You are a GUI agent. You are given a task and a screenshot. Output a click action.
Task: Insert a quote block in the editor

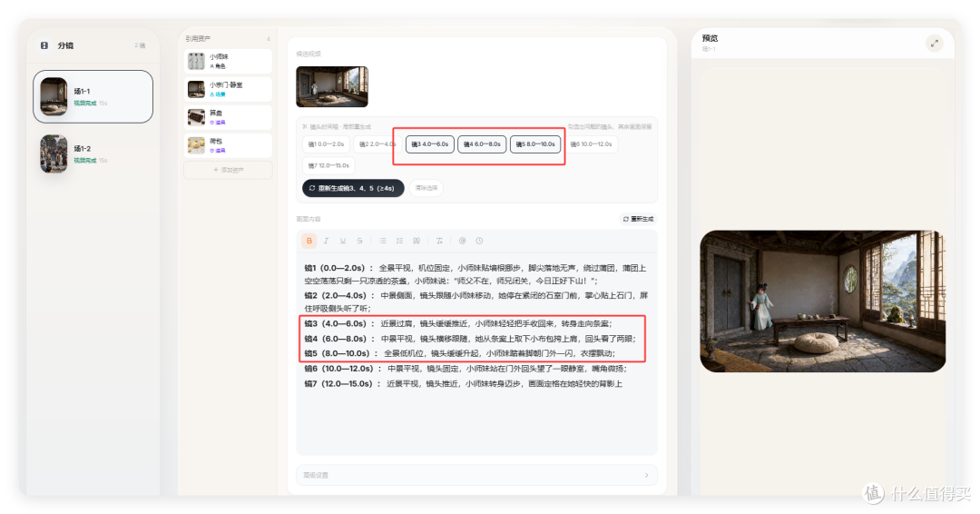coord(416,241)
